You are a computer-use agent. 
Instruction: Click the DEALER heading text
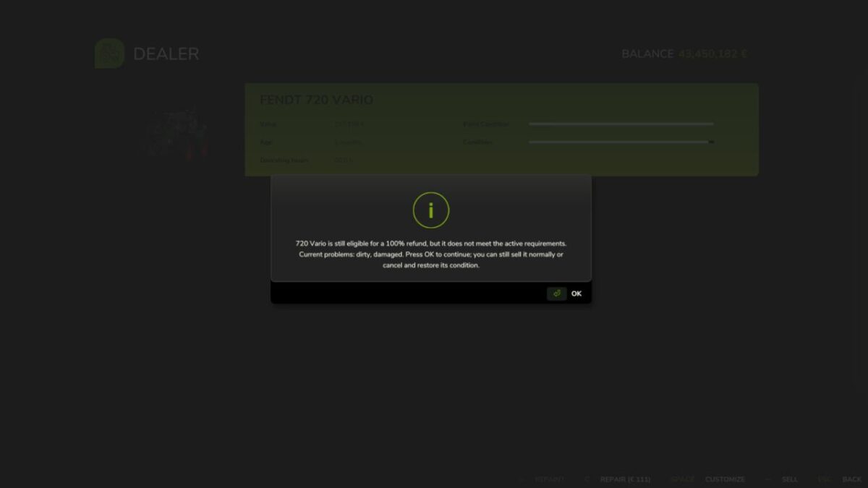click(166, 53)
